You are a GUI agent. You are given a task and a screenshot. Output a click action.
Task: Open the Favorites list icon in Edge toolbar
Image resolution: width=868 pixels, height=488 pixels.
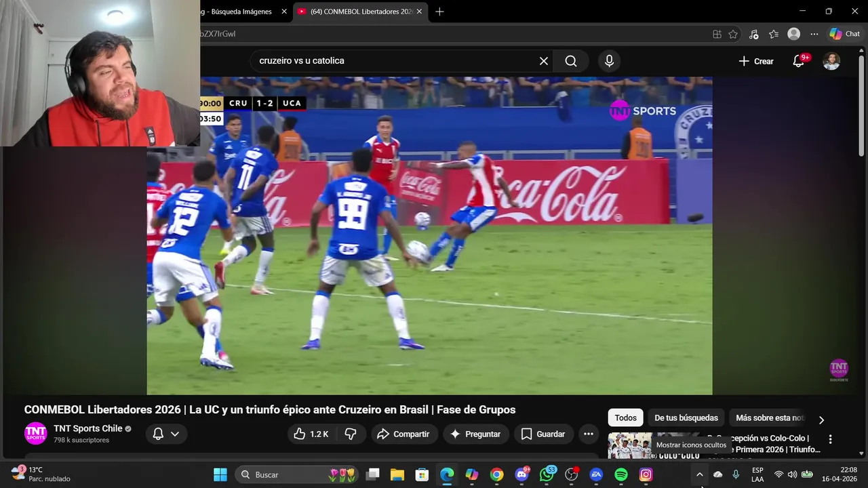pyautogui.click(x=774, y=34)
